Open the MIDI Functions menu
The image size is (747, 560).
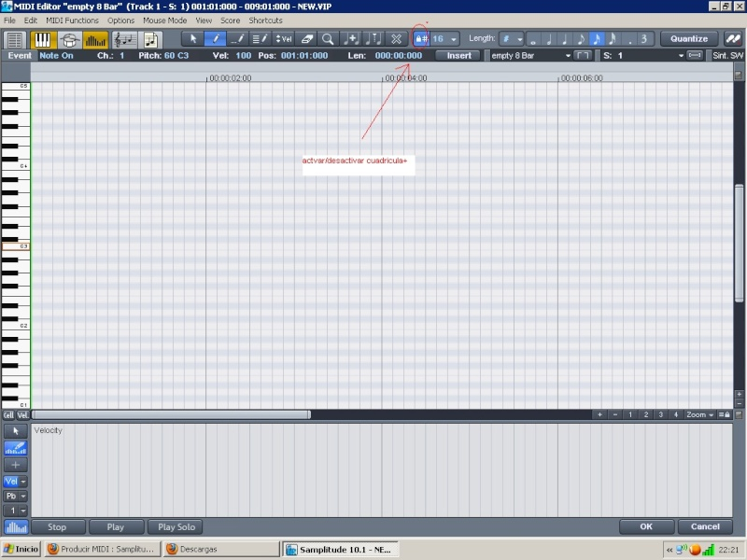click(72, 21)
